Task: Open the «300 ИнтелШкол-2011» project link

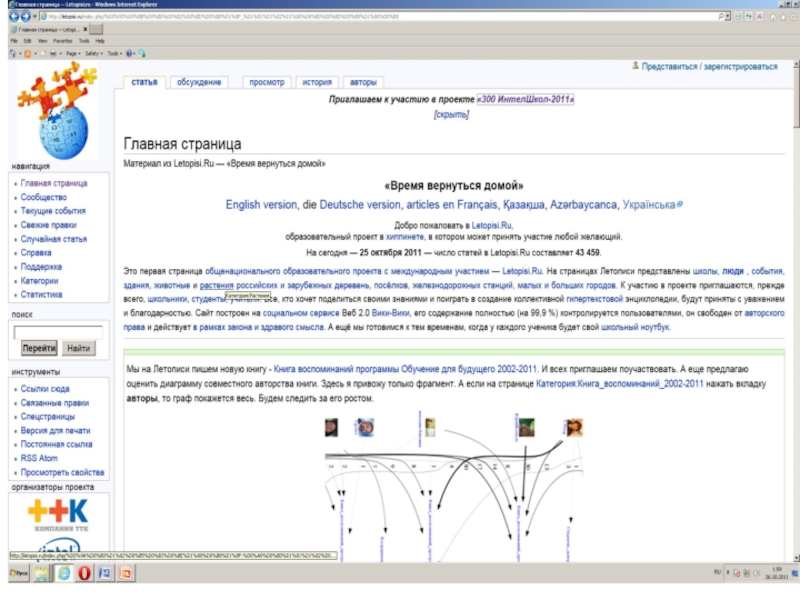Action: click(x=526, y=99)
